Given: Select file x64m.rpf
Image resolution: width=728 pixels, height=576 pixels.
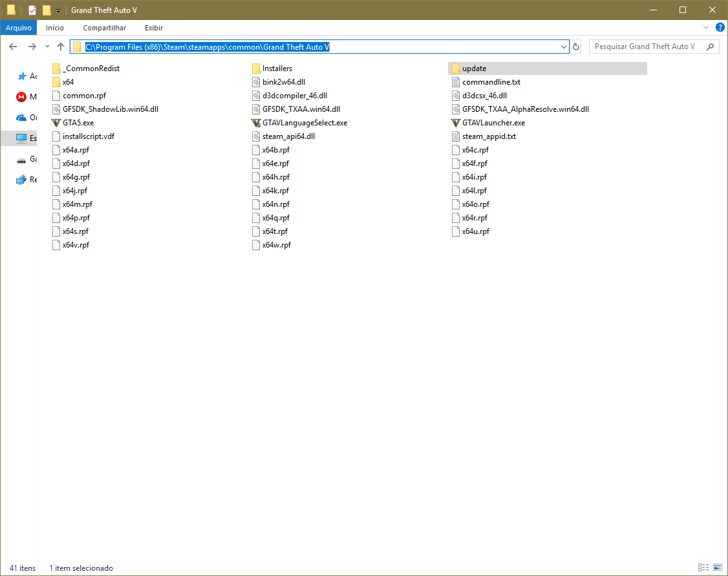Looking at the screenshot, I should [x=72, y=204].
